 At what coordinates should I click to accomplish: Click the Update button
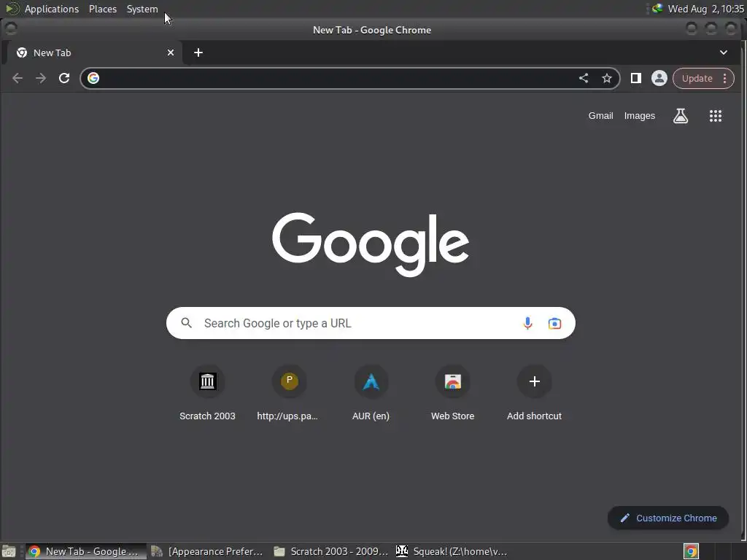[x=697, y=78]
